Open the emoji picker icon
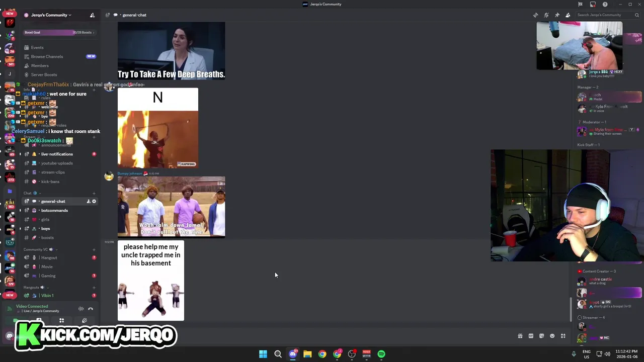The width and height of the screenshot is (644, 362). [552, 336]
